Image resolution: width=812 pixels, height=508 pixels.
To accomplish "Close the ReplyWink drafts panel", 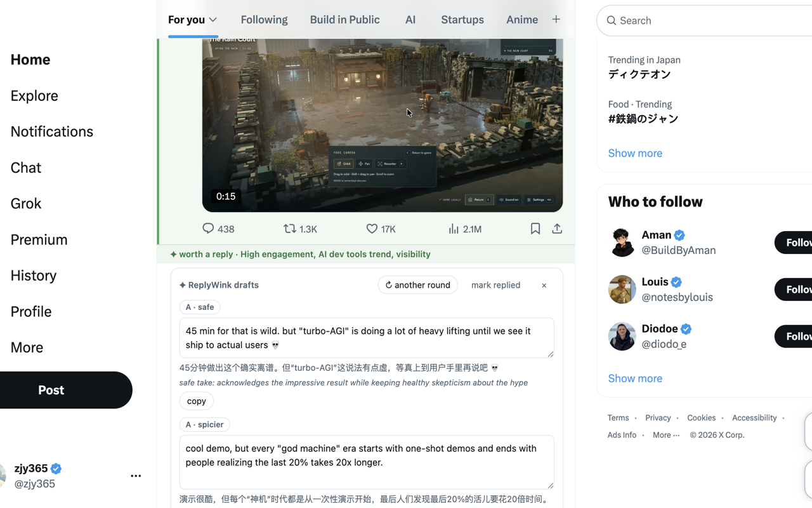I will (544, 285).
